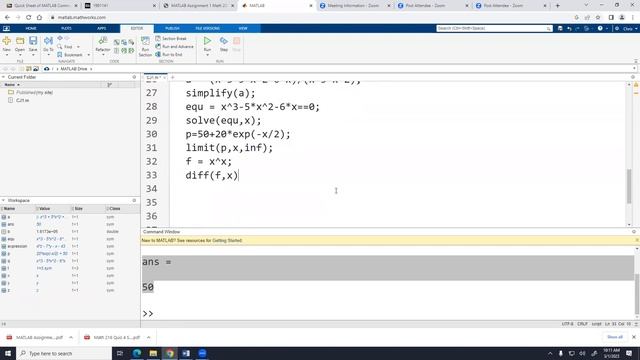This screenshot has height=360, width=640.
Task: Open the Published folder in Current Folder
Action: pos(34,93)
